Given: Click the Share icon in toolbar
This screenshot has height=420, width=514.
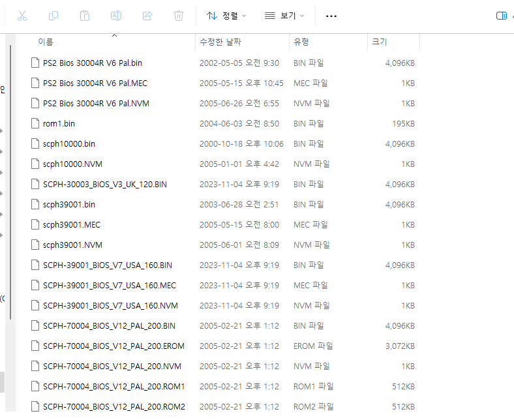Looking at the screenshot, I should coord(147,16).
